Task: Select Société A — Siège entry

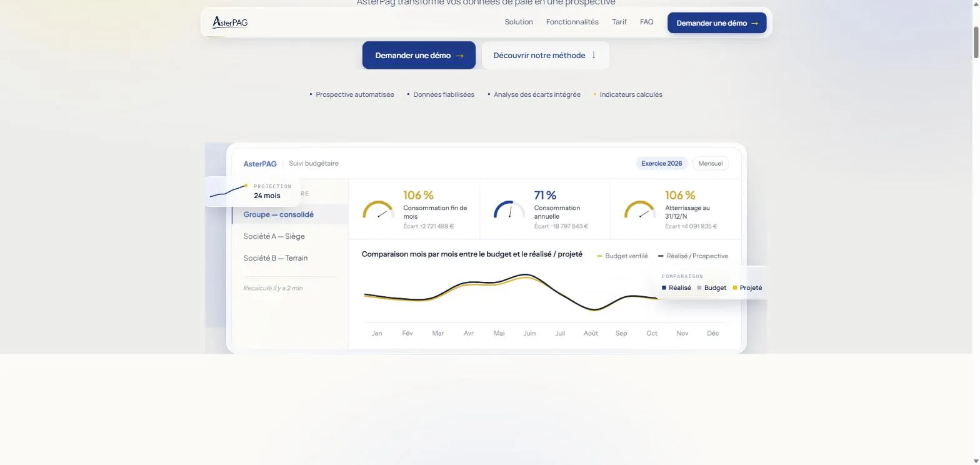Action: click(x=274, y=236)
